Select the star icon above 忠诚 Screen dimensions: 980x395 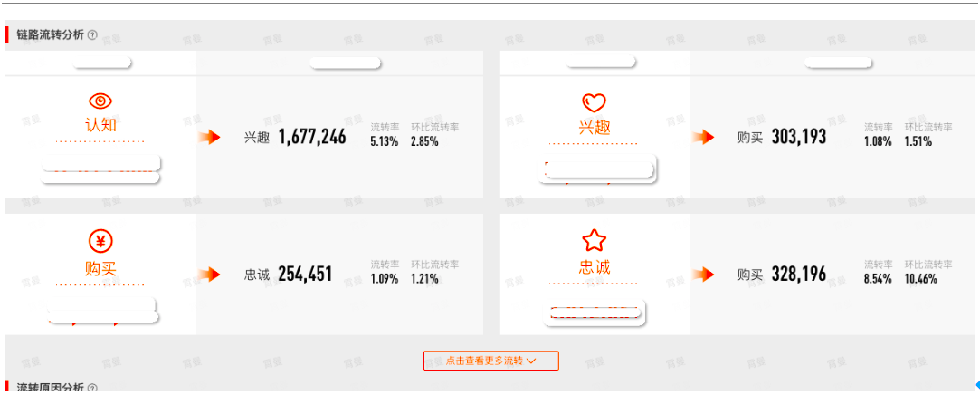[594, 240]
